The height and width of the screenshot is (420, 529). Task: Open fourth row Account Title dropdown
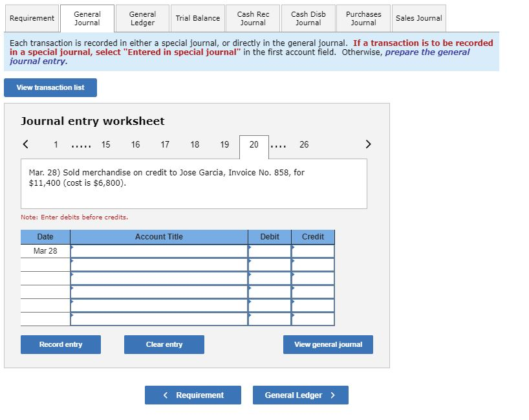[x=159, y=292]
